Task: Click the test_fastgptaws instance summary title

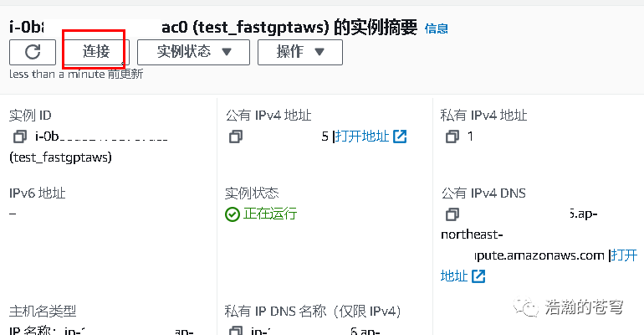Action: (x=251, y=27)
